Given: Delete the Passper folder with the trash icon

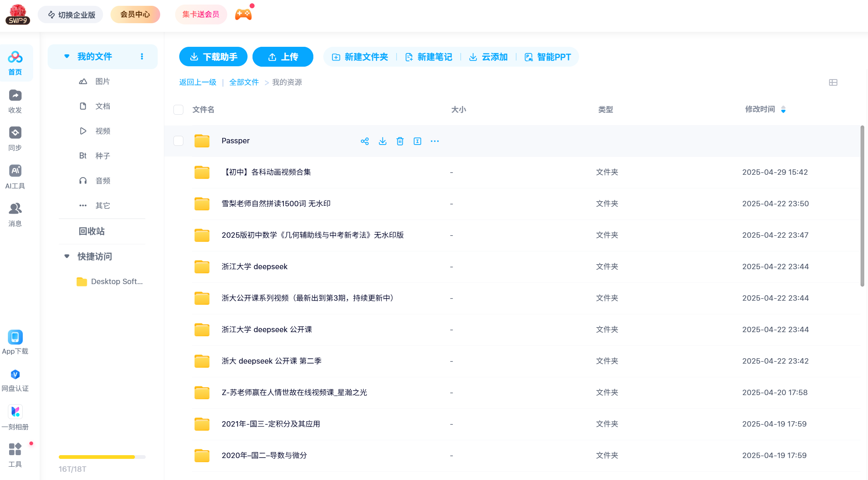Looking at the screenshot, I should 400,141.
